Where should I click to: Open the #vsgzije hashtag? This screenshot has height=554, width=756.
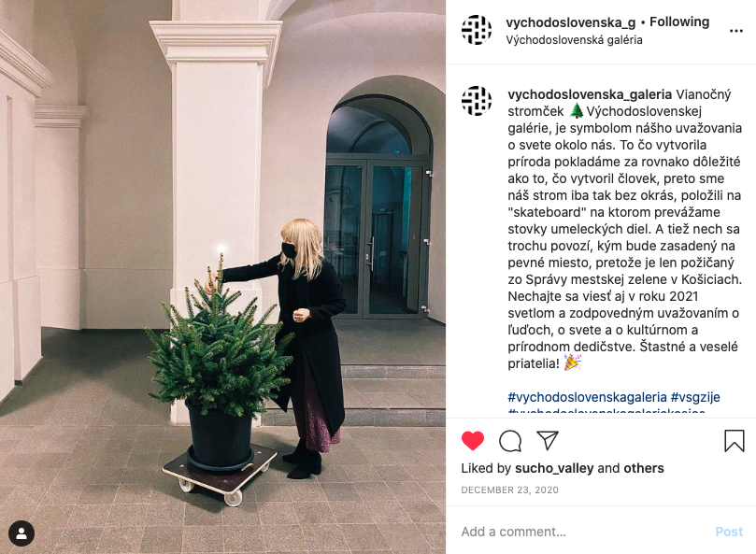pyautogui.click(x=695, y=397)
